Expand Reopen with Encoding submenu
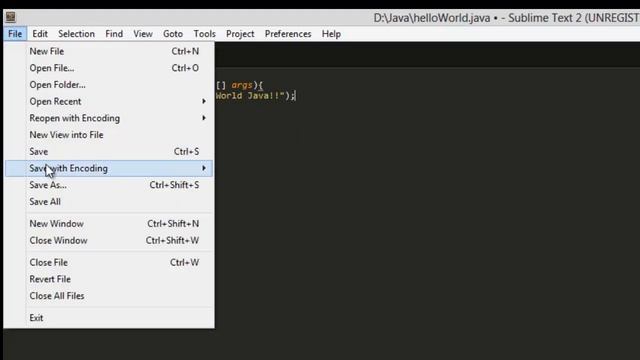Screen dimensions: 640x360 109,118
